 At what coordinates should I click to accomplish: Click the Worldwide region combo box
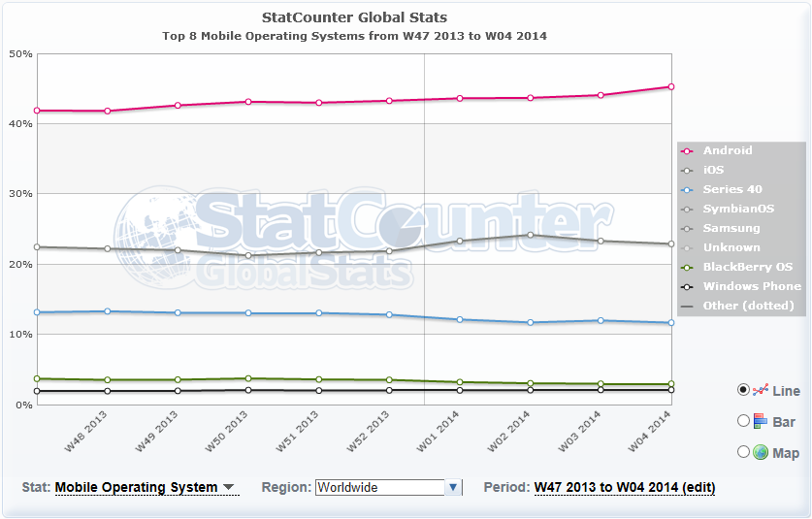click(x=379, y=487)
